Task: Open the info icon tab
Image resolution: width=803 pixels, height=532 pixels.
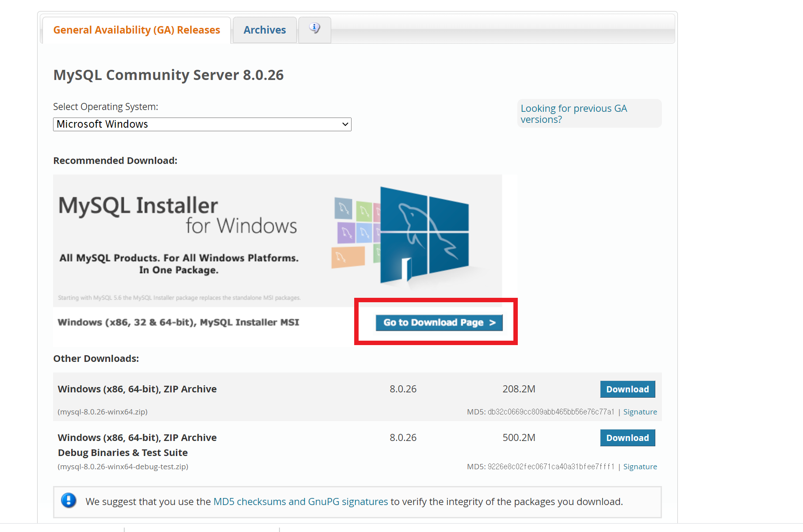Action: 314,29
